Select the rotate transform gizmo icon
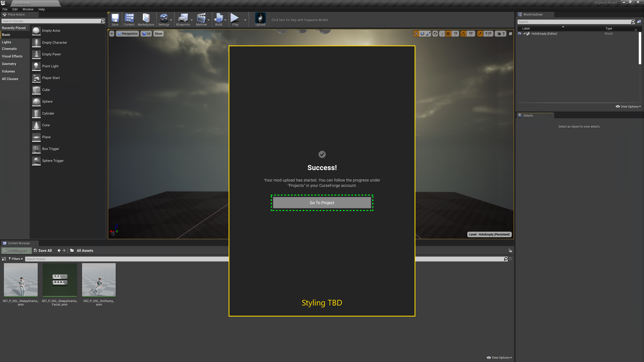644x362 pixels. click(x=422, y=34)
